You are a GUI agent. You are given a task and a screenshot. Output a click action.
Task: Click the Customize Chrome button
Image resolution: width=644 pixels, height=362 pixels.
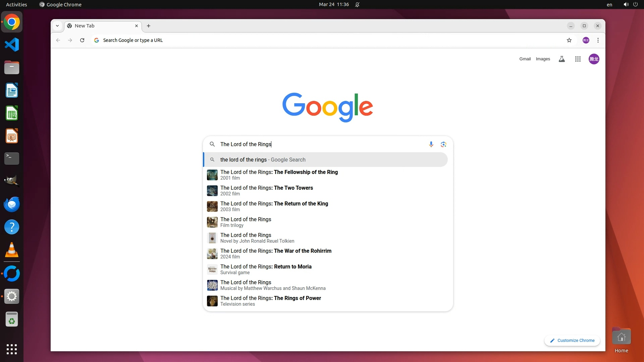pos(572,340)
